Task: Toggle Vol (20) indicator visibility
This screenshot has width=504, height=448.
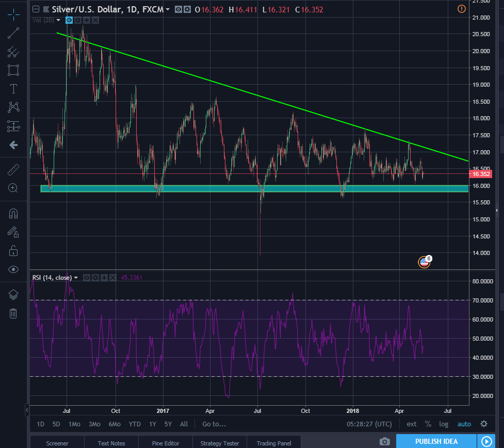Action: coord(69,20)
